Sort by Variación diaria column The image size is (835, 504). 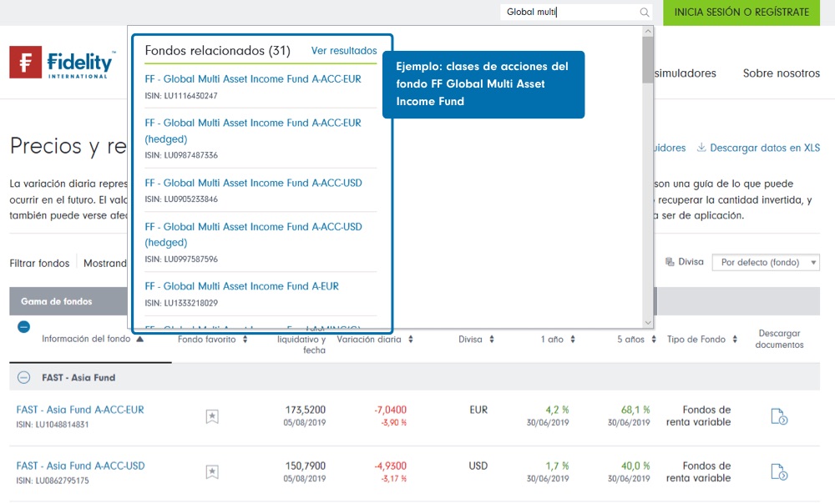point(411,339)
